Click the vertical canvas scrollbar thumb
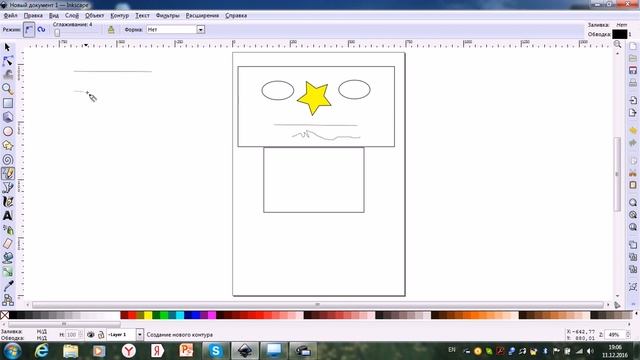 coord(617,174)
